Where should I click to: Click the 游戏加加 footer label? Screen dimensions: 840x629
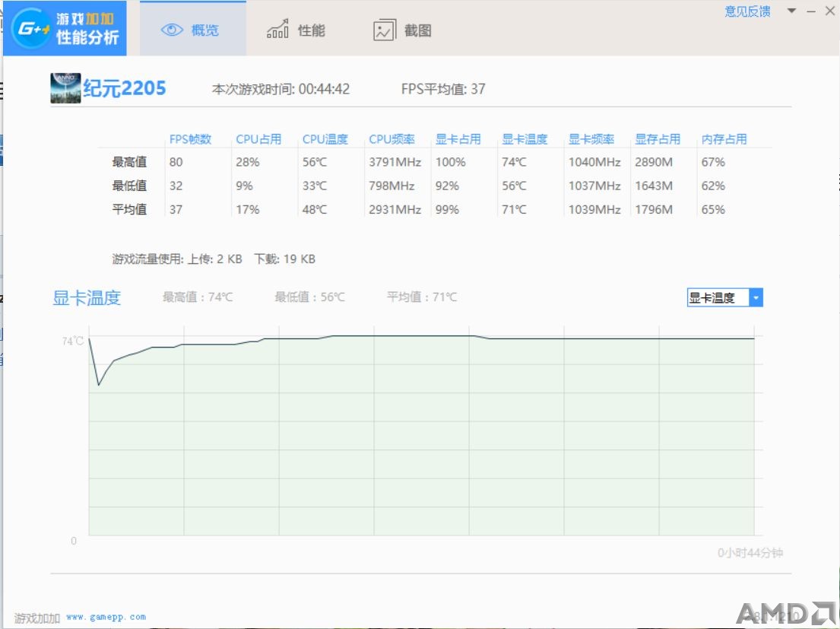tap(37, 618)
